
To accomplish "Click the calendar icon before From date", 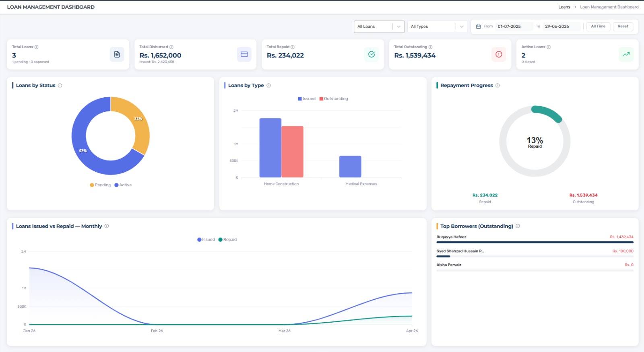I will [479, 27].
